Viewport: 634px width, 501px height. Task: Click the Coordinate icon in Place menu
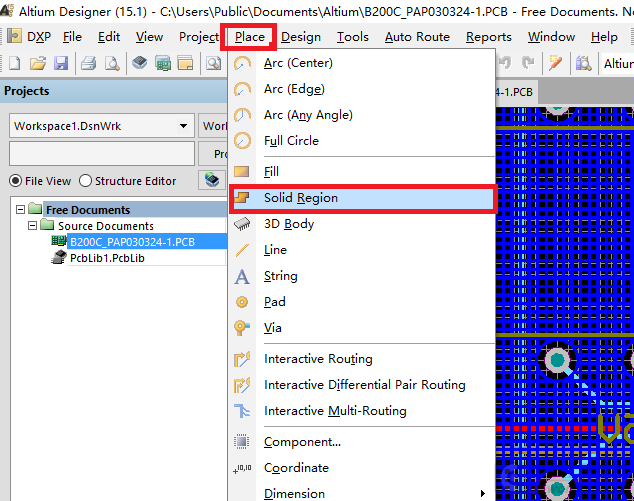(x=242, y=468)
